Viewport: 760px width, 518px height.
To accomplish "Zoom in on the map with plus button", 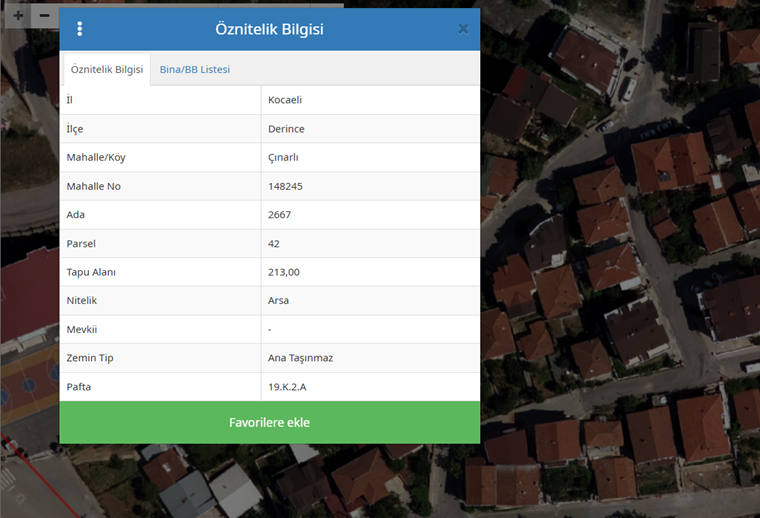I will pyautogui.click(x=18, y=16).
